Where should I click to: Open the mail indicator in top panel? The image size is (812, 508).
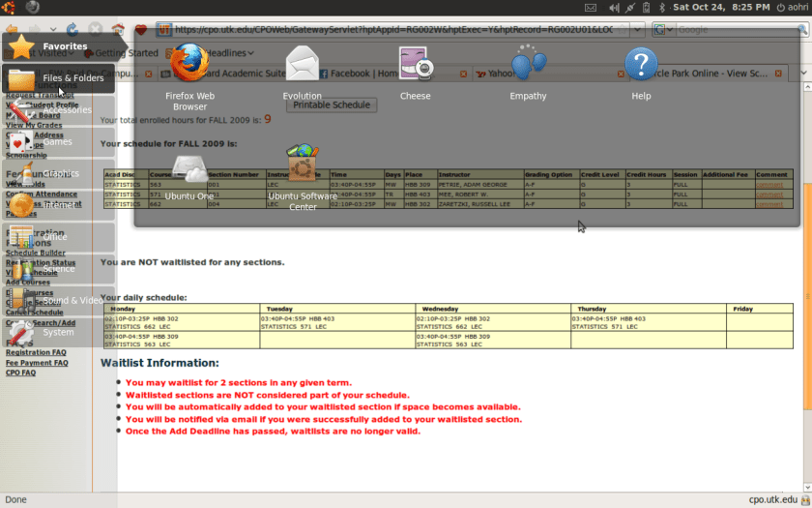point(591,8)
